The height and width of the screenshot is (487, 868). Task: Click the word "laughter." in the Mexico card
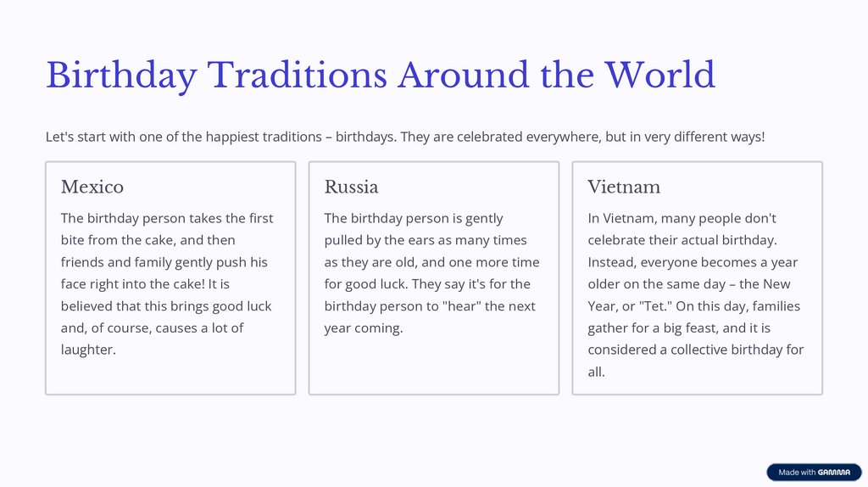88,350
